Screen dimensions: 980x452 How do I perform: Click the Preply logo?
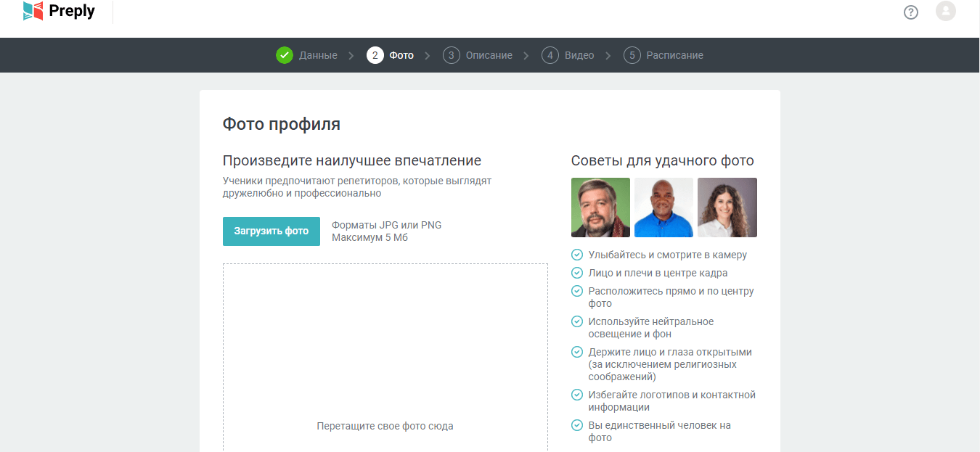pyautogui.click(x=59, y=11)
